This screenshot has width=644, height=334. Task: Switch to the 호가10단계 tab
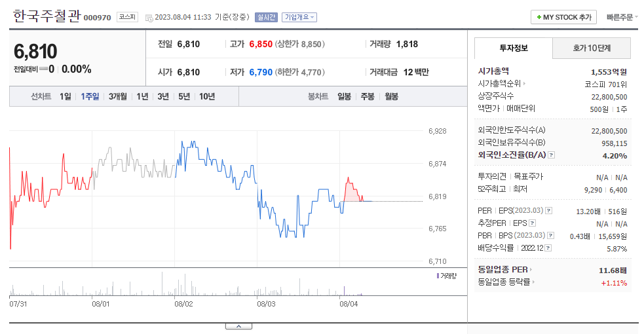pyautogui.click(x=592, y=48)
